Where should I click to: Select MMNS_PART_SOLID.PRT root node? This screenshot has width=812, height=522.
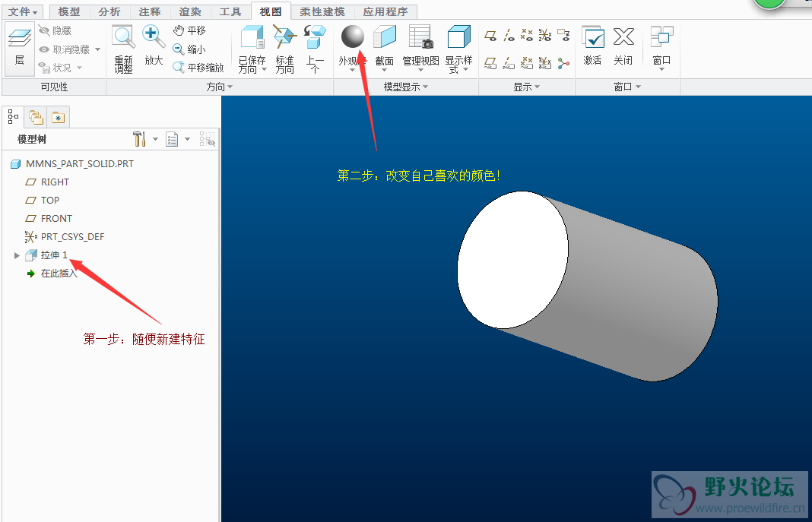coord(72,164)
